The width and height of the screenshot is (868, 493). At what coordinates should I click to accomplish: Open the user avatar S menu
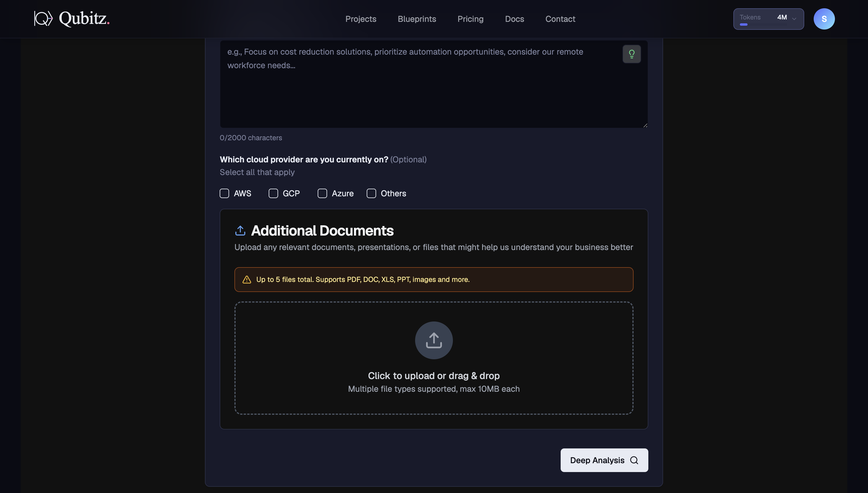(824, 19)
